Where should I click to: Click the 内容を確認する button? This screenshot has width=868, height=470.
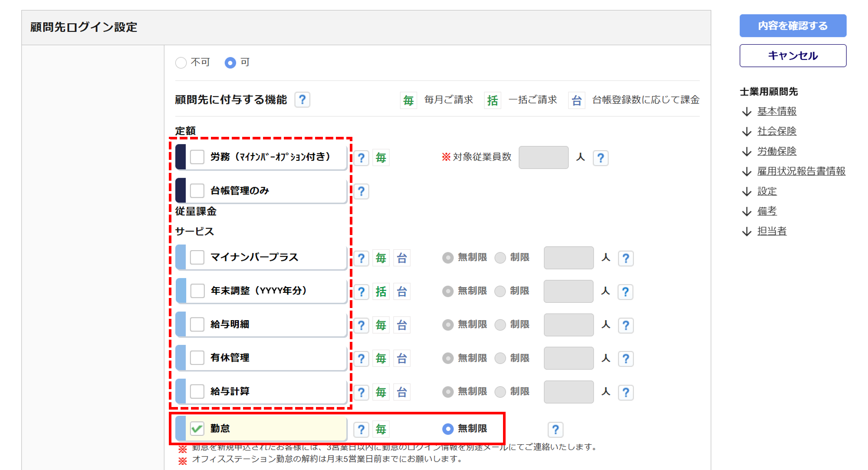click(x=792, y=26)
